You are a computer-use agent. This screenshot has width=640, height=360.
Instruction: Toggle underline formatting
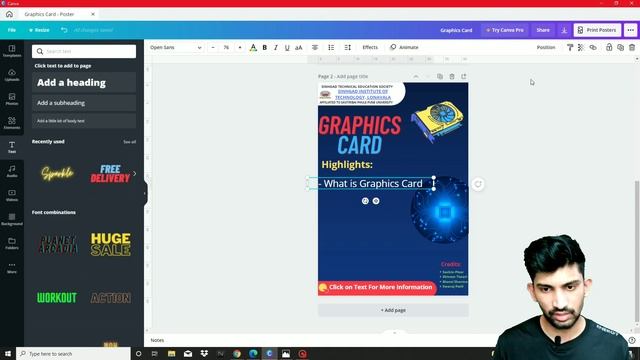pos(287,47)
